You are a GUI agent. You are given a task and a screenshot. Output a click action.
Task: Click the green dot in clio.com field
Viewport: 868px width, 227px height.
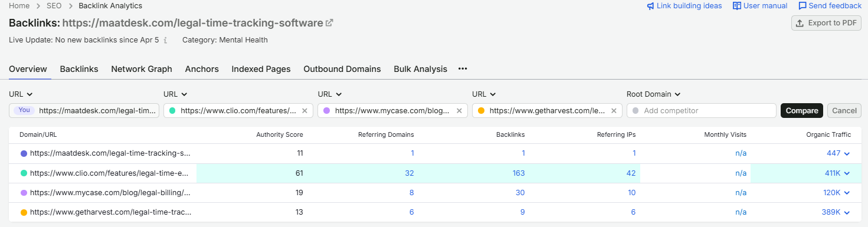pyautogui.click(x=172, y=111)
